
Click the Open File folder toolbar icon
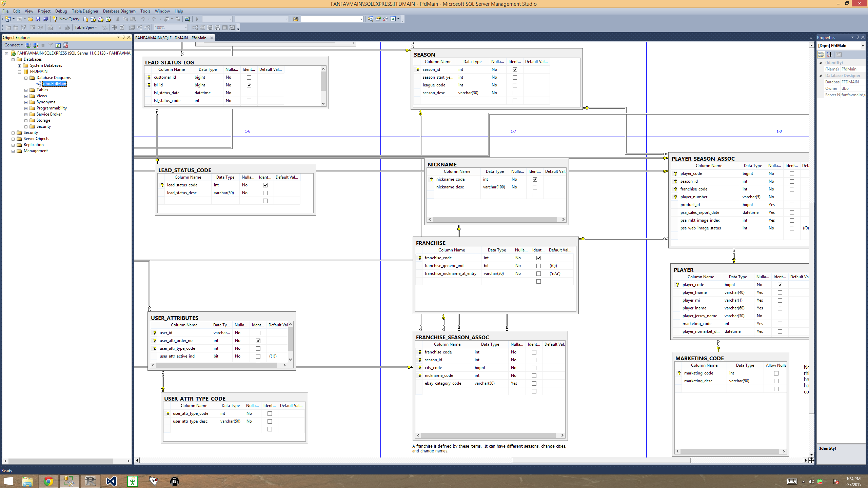31,19
